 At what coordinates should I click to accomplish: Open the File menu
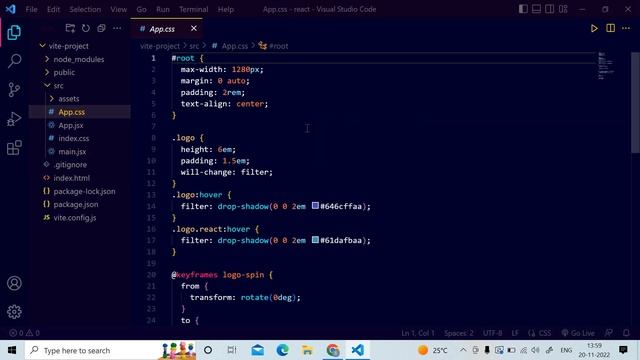click(x=31, y=9)
